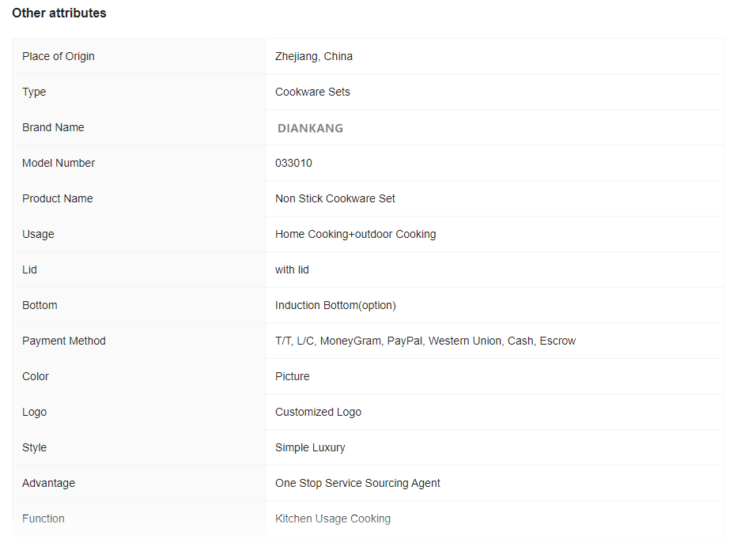The width and height of the screenshot is (756, 558).
Task: Click the 'Payment Method' row label
Action: coord(63,341)
